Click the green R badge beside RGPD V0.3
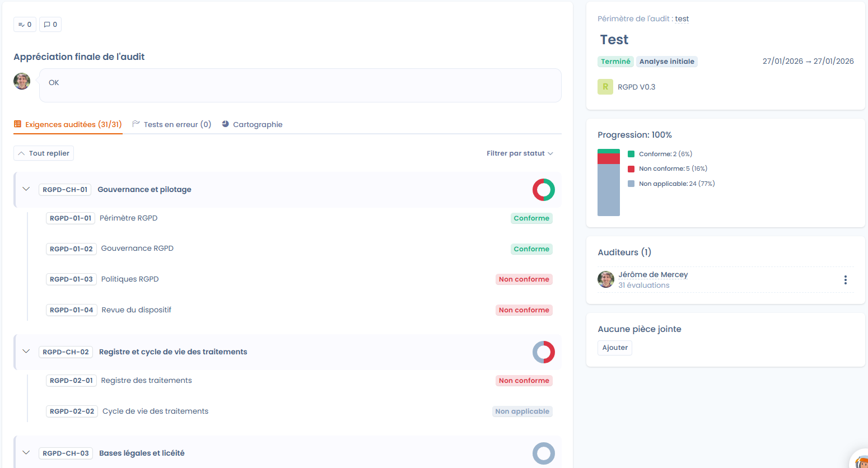Screen dimensions: 868x468 pos(605,87)
